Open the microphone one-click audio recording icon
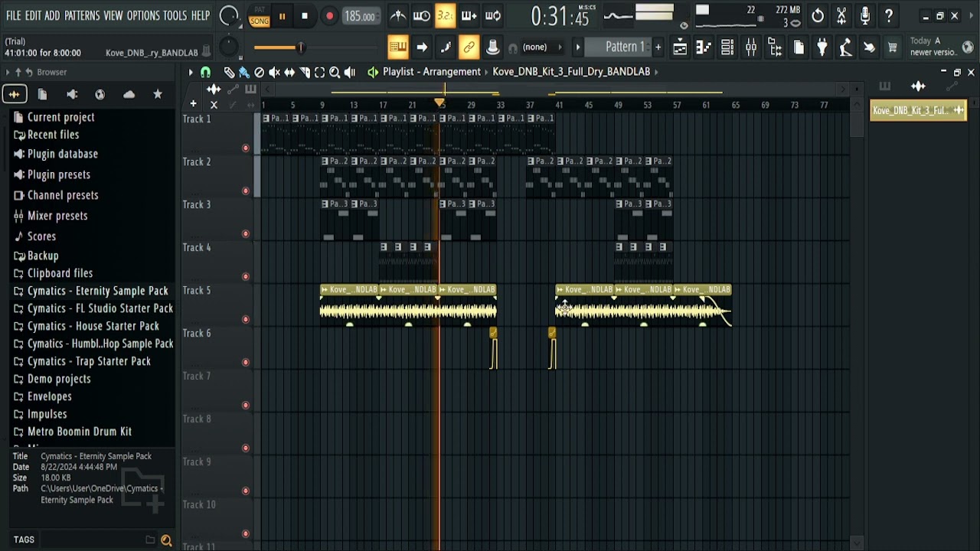 [865, 15]
